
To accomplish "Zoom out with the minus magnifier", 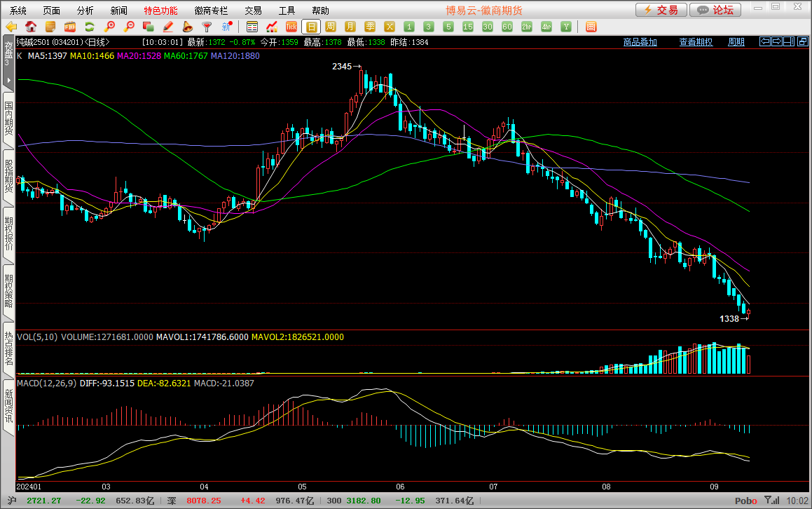I will tap(129, 27).
